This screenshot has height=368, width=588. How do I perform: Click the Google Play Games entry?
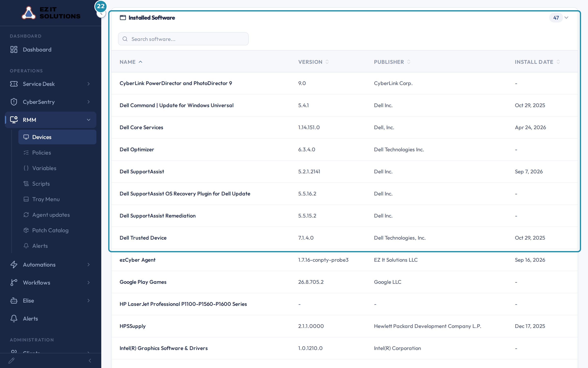pyautogui.click(x=143, y=282)
